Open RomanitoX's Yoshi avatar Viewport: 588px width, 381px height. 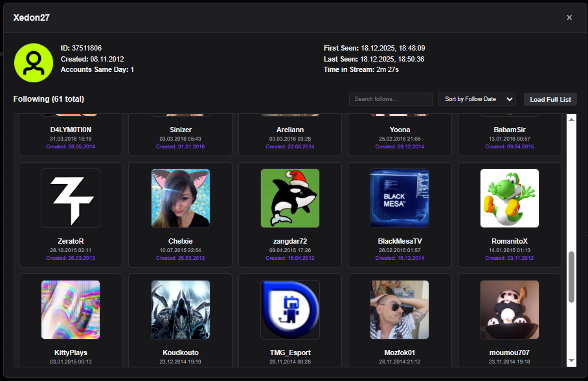tap(509, 198)
